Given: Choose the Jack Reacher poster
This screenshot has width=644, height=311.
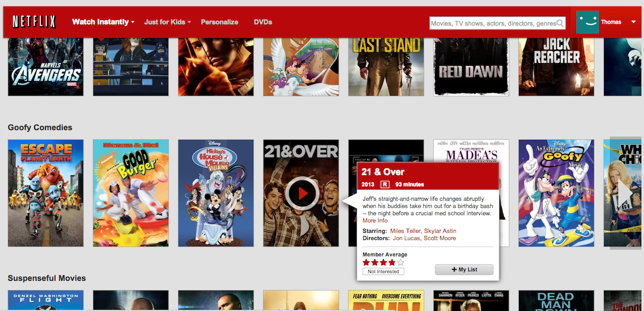Looking at the screenshot, I should click(556, 66).
